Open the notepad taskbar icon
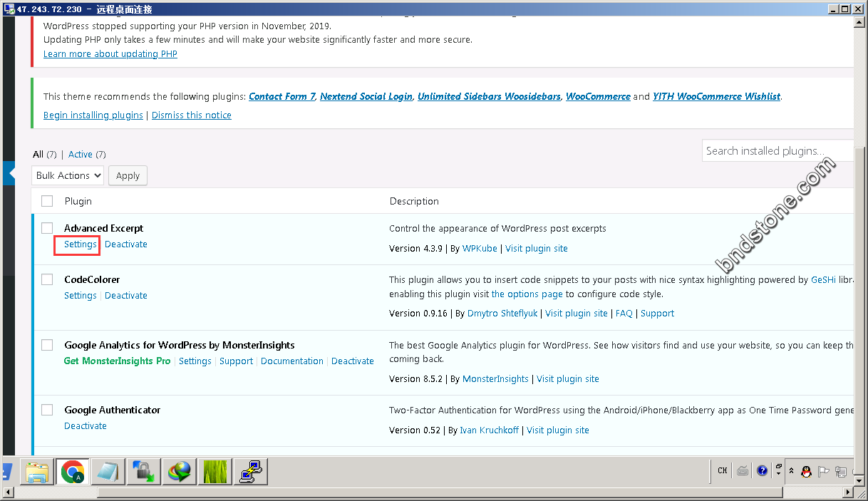 108,471
